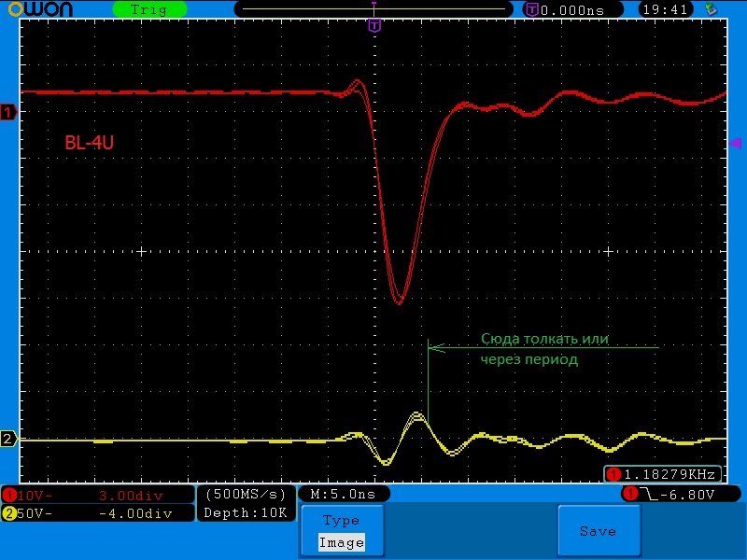Click the Depth:10K memory readout
Image resolution: width=747 pixels, height=560 pixels.
pos(246,513)
